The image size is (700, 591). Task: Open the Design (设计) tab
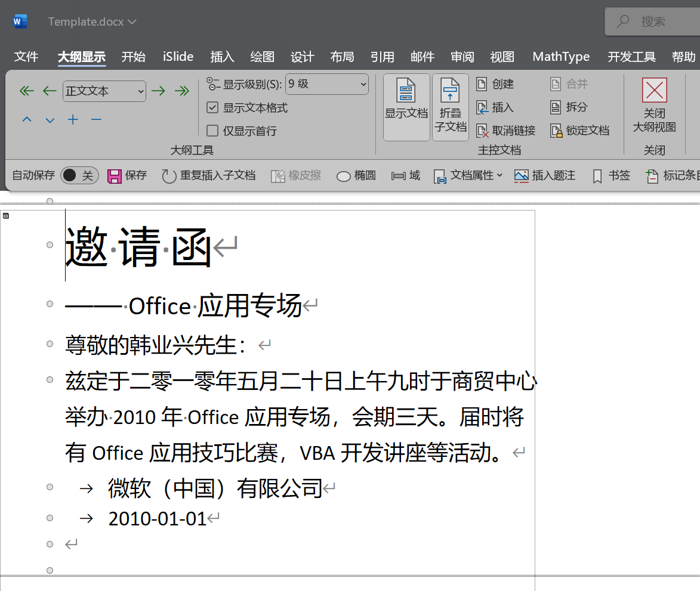click(302, 57)
